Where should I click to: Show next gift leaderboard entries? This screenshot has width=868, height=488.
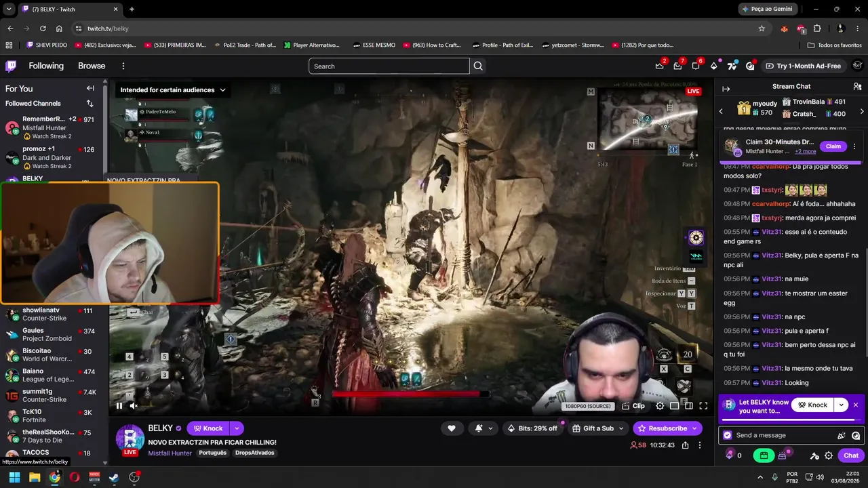862,111
